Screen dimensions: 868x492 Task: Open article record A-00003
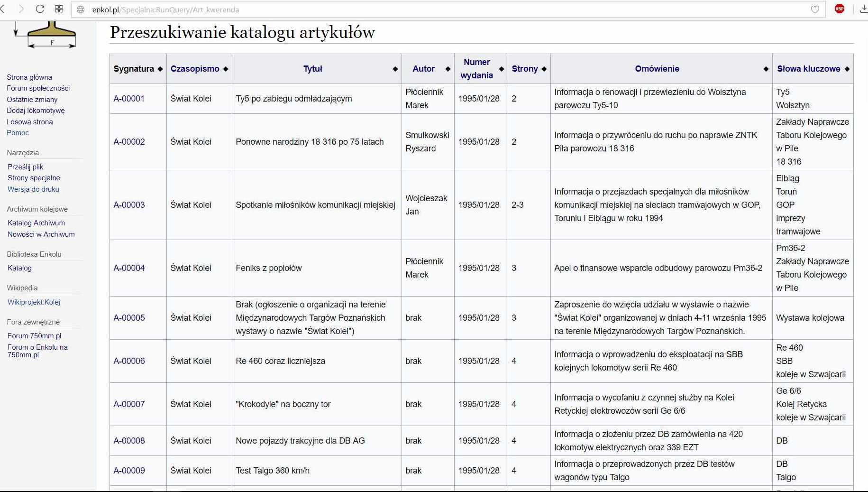129,205
